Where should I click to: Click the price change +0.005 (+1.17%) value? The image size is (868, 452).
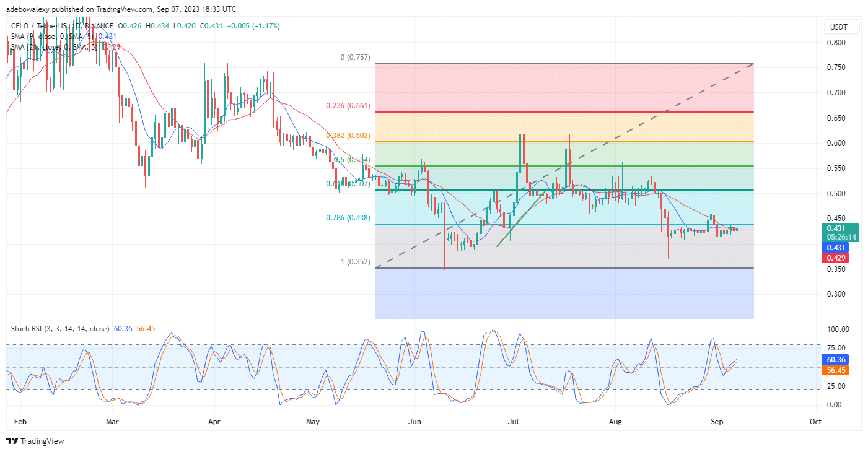tap(253, 26)
